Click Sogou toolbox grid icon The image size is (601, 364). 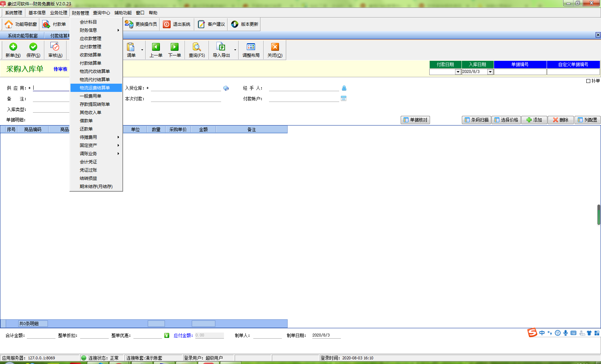pos(597,333)
